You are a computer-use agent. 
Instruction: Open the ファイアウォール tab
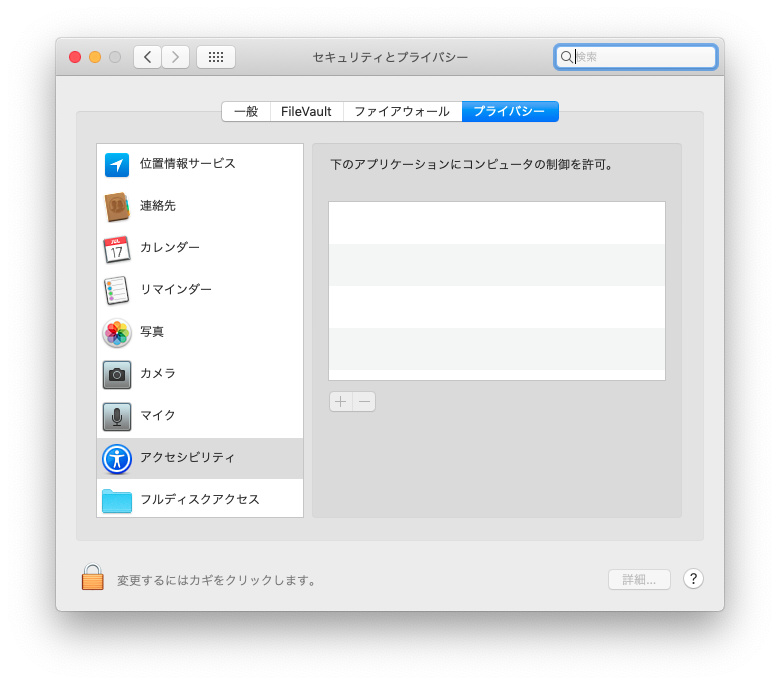point(402,111)
